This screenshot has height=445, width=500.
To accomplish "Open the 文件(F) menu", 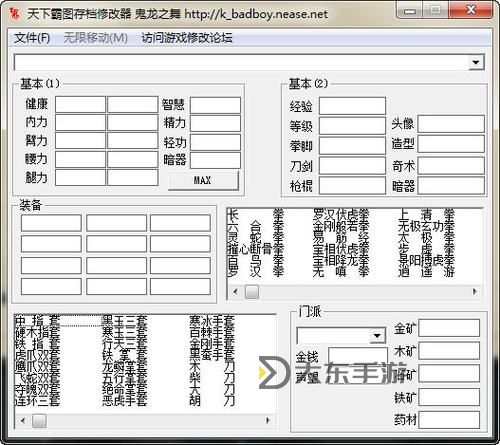I will (x=32, y=37).
